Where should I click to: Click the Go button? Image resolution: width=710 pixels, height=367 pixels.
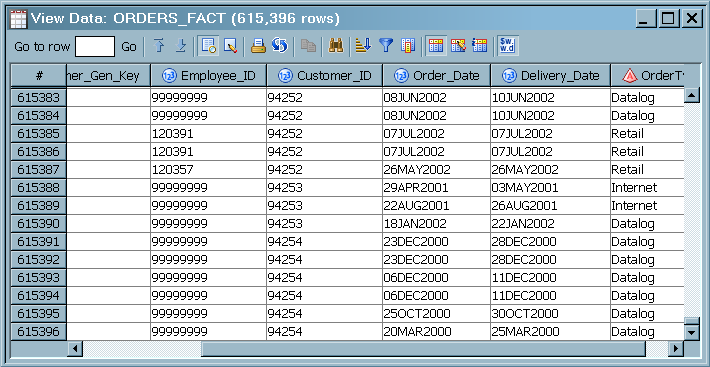(x=129, y=47)
